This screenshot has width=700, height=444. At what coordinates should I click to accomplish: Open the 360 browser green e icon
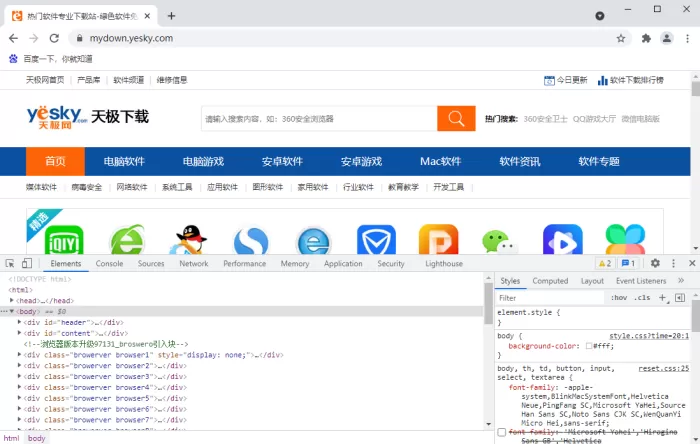pos(127,240)
